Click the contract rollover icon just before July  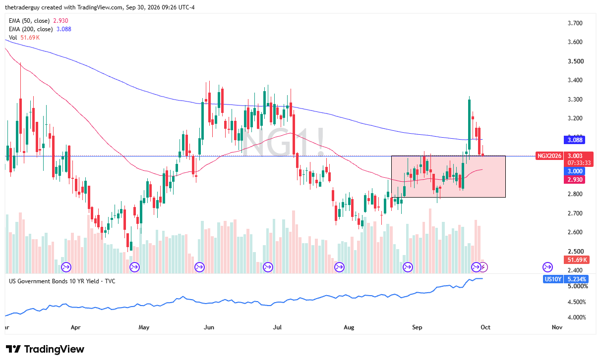pos(268,267)
